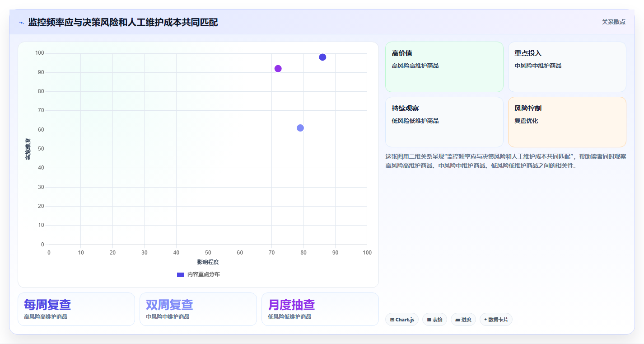
Task: Click the 进度 tag chip
Action: (x=463, y=320)
